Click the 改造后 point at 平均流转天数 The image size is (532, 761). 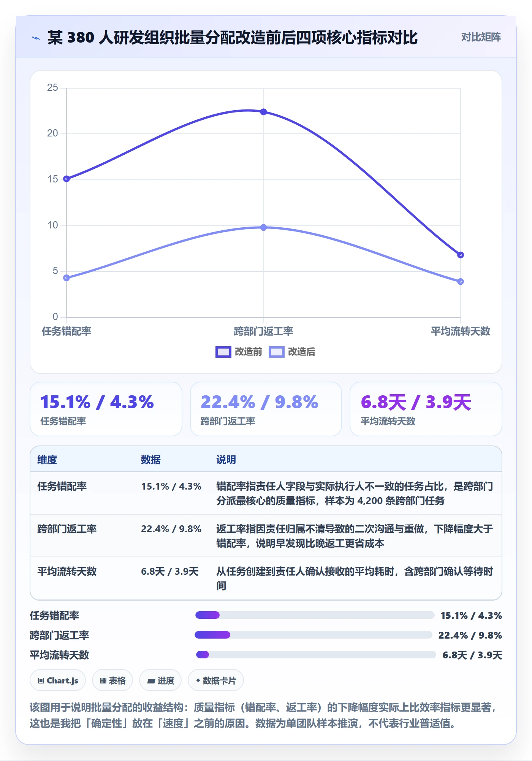tap(460, 281)
